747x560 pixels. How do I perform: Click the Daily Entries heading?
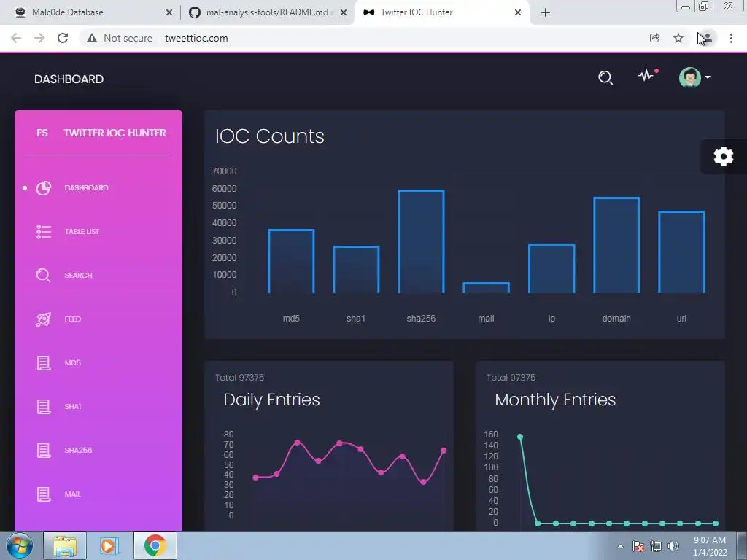(271, 400)
